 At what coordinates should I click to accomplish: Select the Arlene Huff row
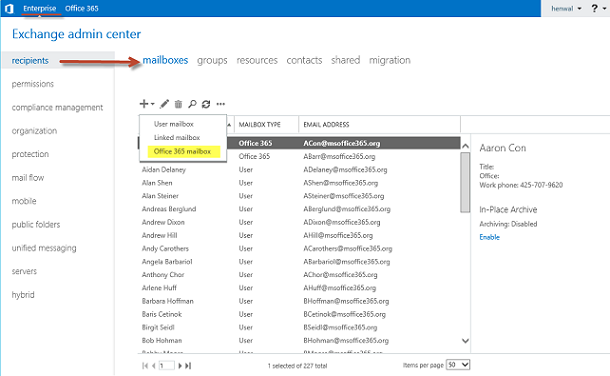pyautogui.click(x=299, y=288)
